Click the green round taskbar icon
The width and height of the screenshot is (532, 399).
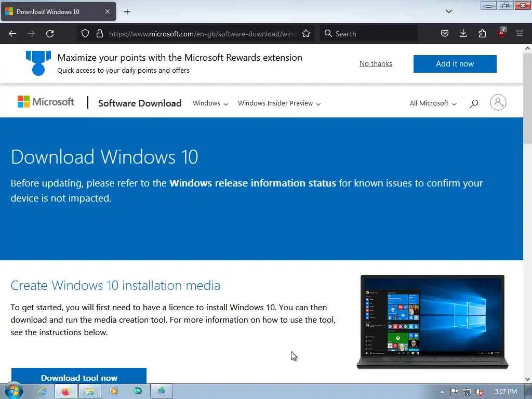tap(137, 391)
